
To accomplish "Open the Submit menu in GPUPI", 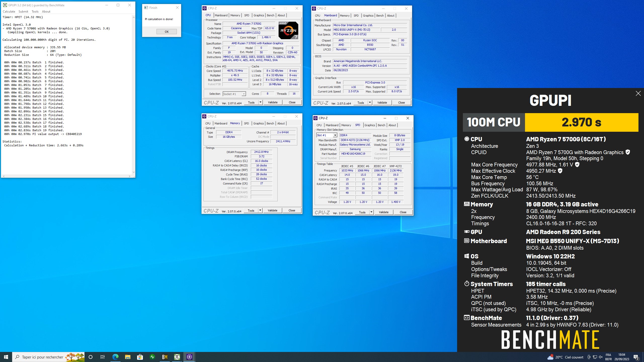I will (23, 12).
